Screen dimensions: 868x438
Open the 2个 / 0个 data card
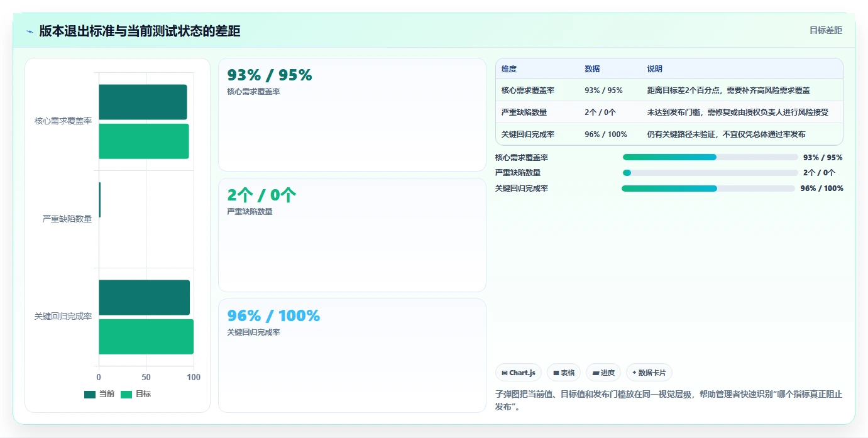(x=352, y=235)
